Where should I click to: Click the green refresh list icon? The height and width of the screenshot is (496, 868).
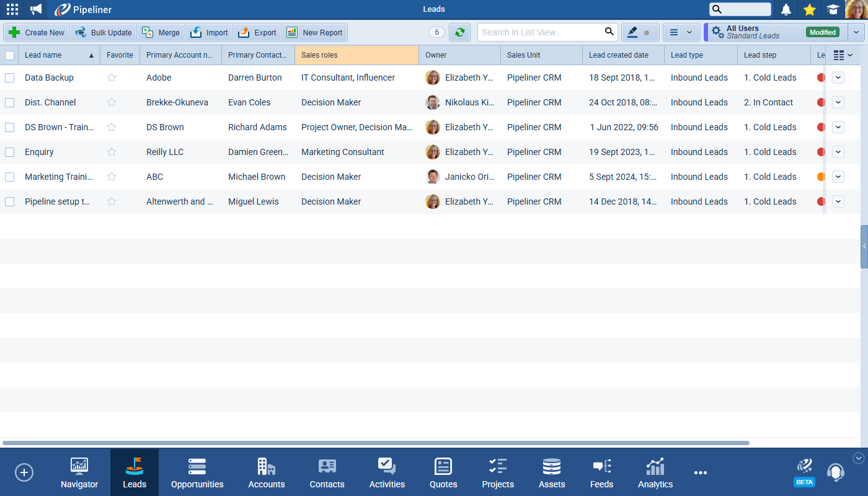(459, 32)
